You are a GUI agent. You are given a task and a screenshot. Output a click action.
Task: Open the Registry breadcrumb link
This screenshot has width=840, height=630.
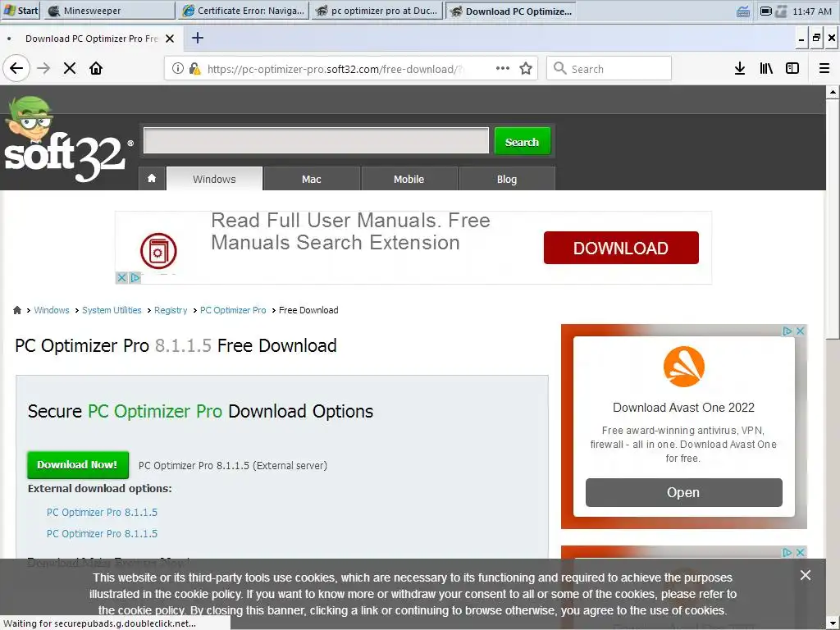171,310
